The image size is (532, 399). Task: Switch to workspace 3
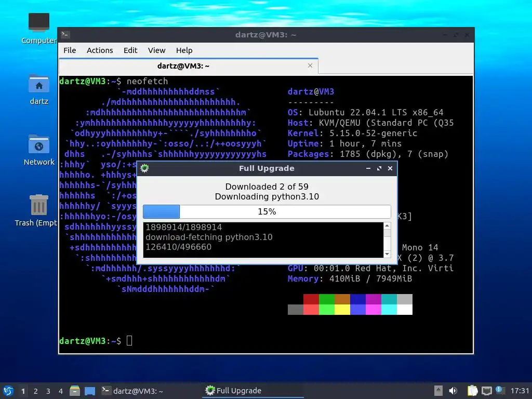(48, 391)
